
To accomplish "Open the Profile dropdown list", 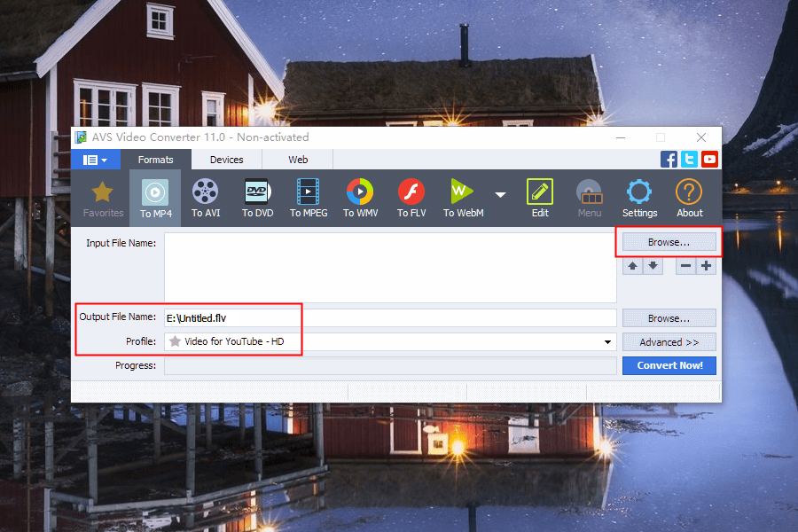I will [608, 342].
